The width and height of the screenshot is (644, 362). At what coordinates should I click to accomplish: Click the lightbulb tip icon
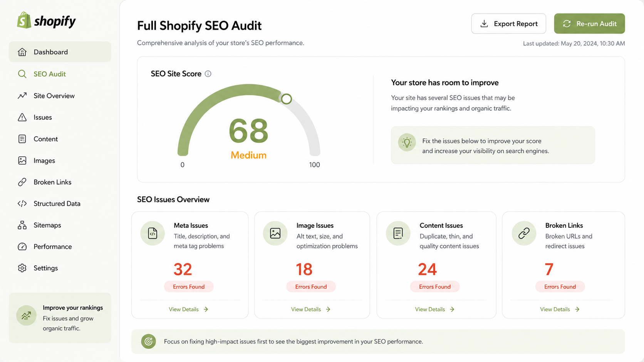[x=407, y=142]
